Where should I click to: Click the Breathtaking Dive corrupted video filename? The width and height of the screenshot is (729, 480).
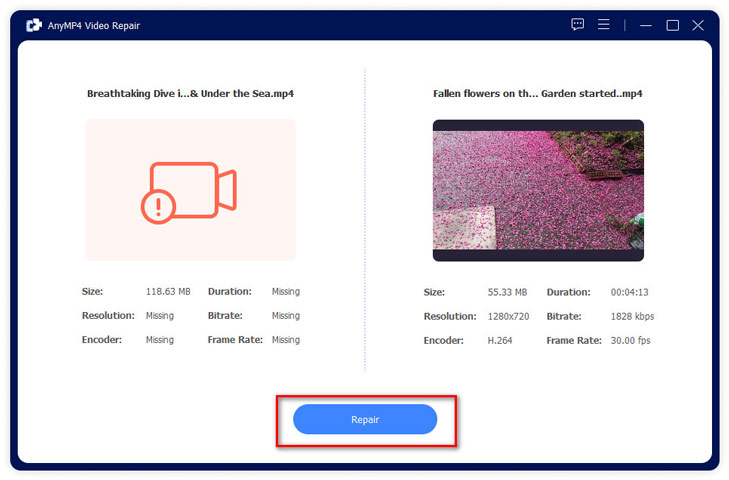(190, 94)
